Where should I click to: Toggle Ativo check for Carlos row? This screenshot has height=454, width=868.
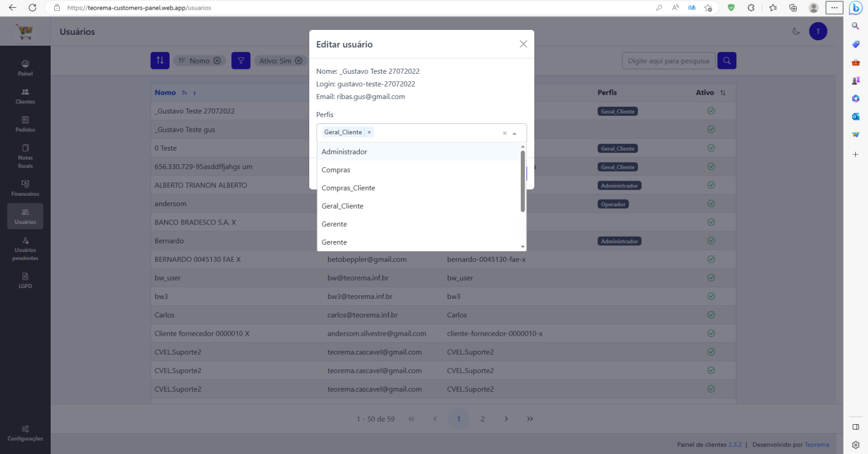(711, 315)
